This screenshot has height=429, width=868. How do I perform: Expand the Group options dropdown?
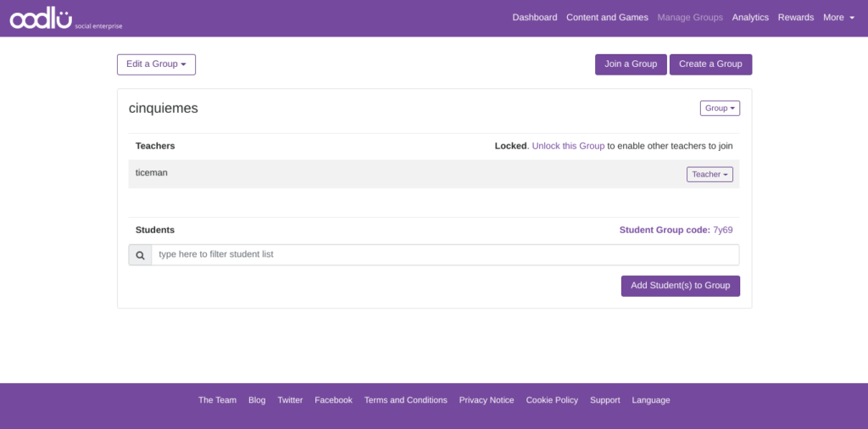[720, 109]
